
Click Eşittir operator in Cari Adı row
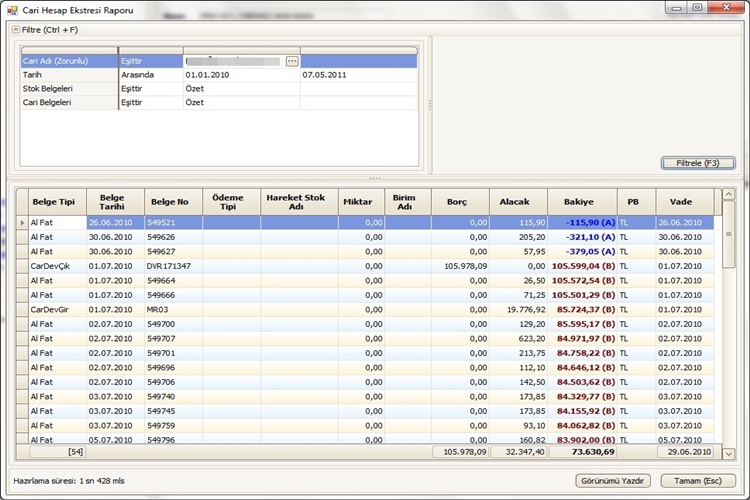(x=151, y=61)
